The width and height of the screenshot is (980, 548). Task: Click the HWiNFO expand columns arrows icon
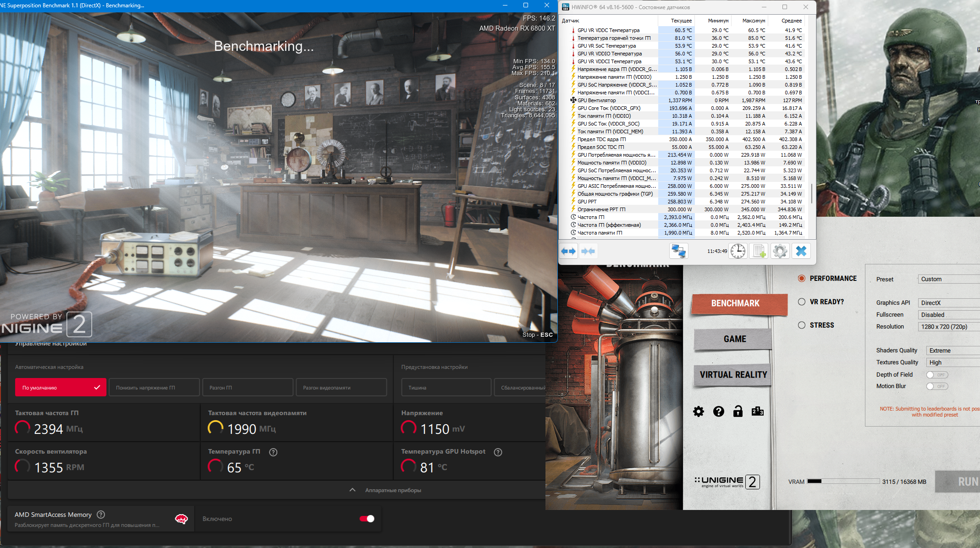coord(568,251)
